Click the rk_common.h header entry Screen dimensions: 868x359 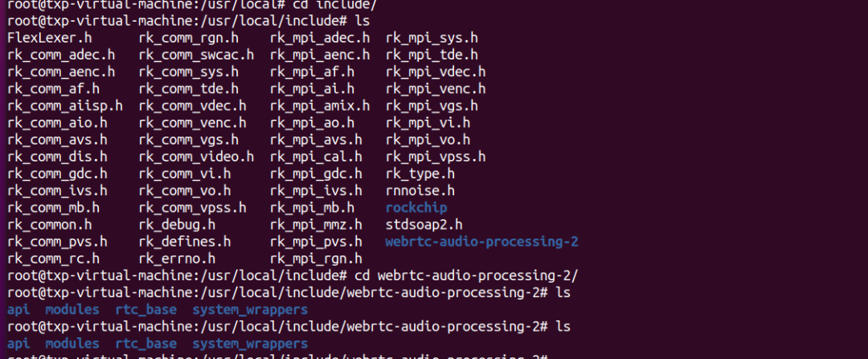(49, 224)
